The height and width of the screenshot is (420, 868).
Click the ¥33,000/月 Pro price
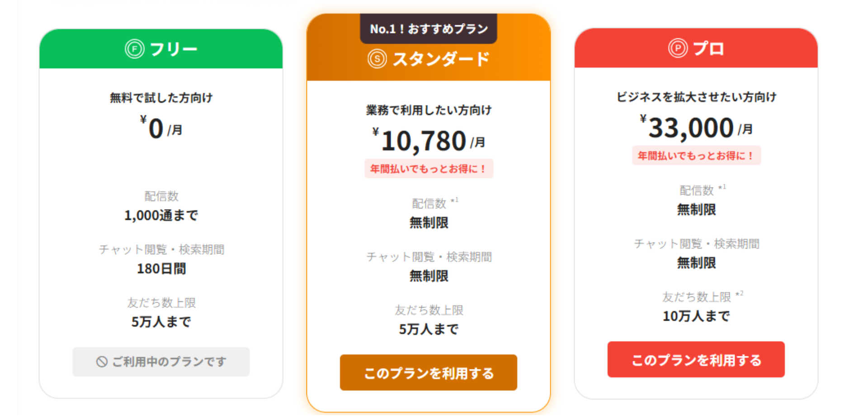click(696, 128)
